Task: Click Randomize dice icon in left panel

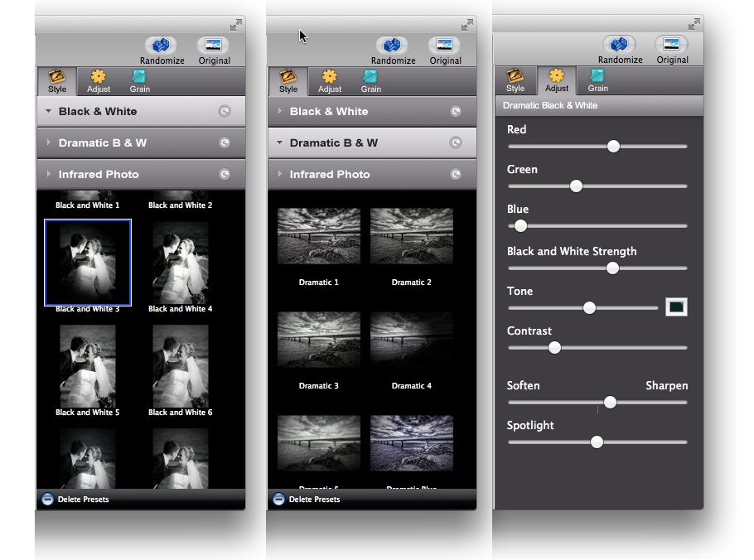Action: [161, 46]
